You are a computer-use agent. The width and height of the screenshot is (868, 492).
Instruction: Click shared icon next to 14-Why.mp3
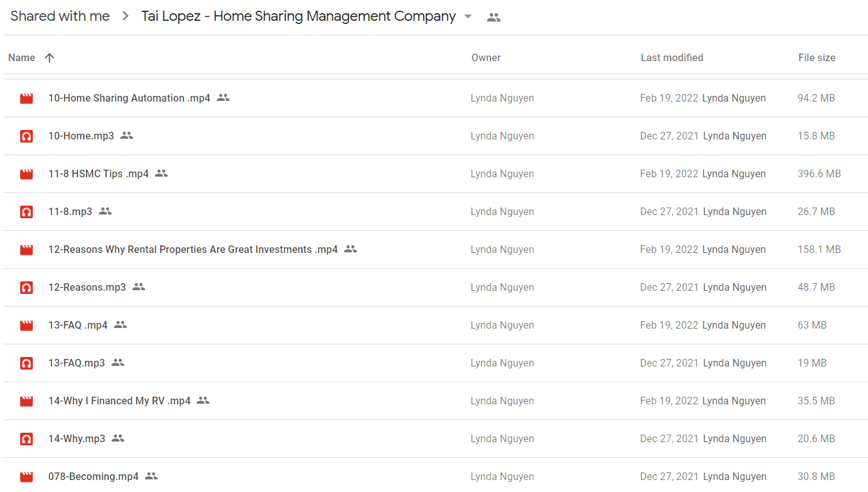pyautogui.click(x=118, y=438)
